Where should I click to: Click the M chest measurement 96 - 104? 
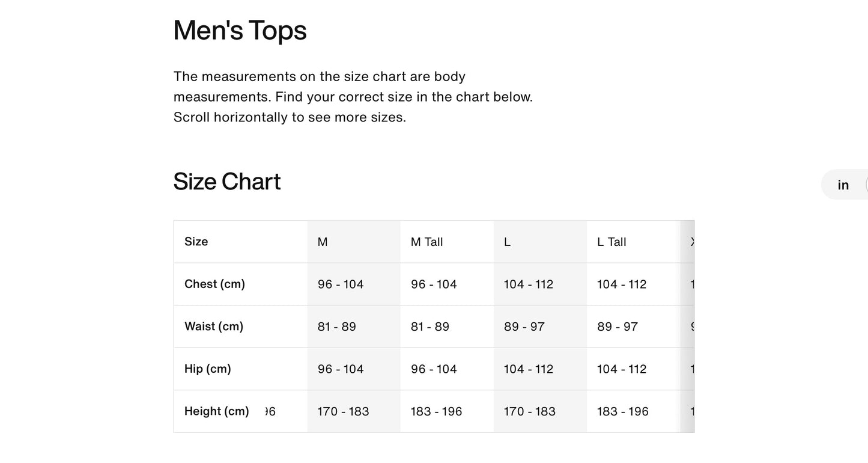pos(341,284)
